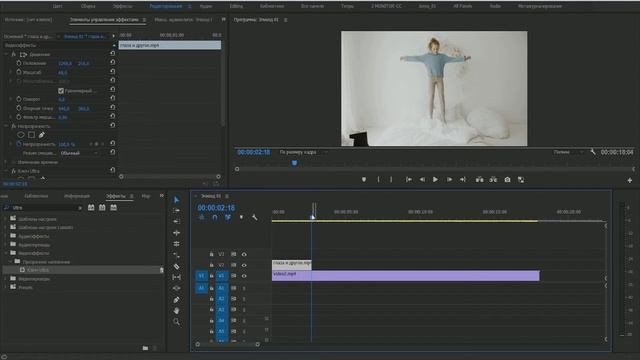Select the Slide tool

[176, 288]
